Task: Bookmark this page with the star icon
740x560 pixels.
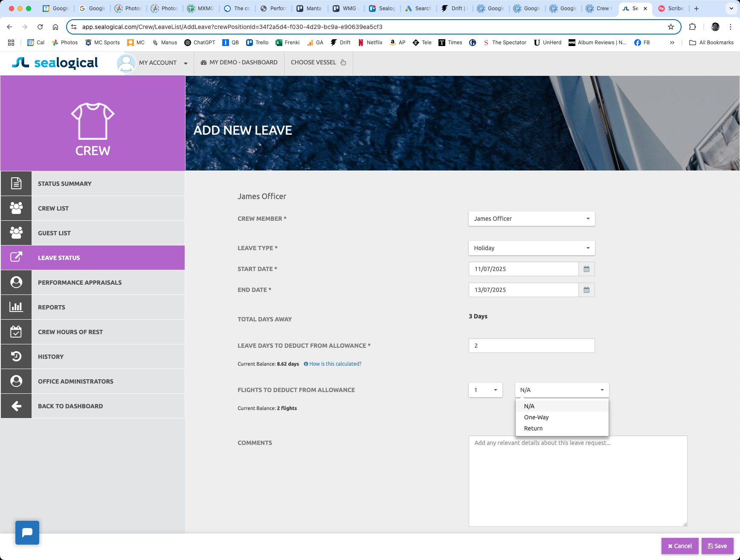Action: (671, 27)
